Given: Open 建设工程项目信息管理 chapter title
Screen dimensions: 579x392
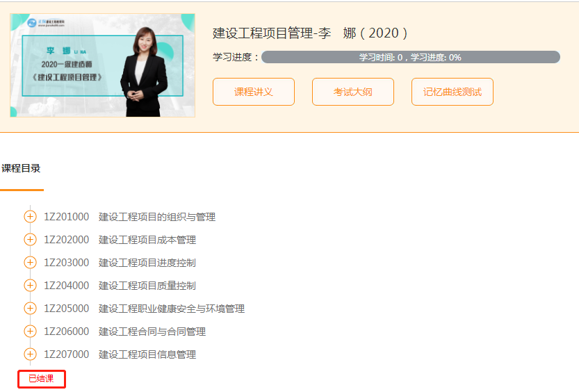Looking at the screenshot, I should point(147,354).
